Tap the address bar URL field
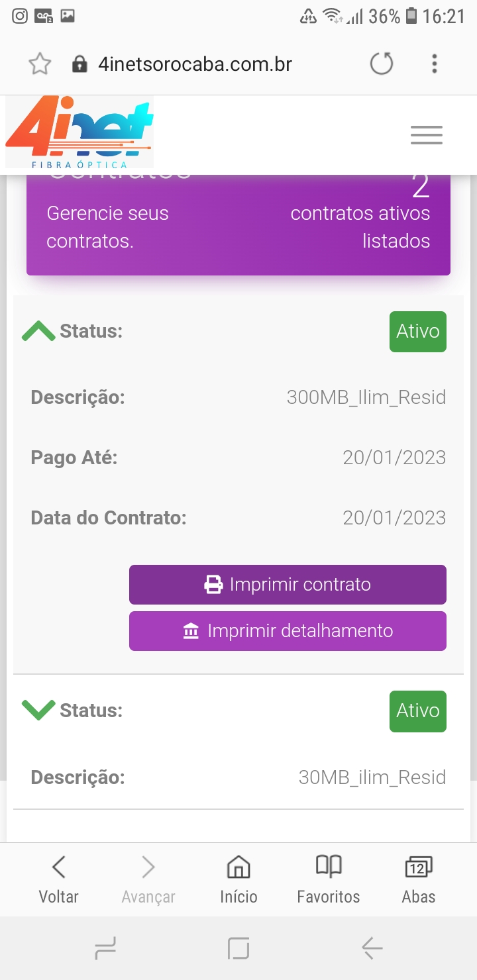The image size is (477, 980). coord(195,64)
